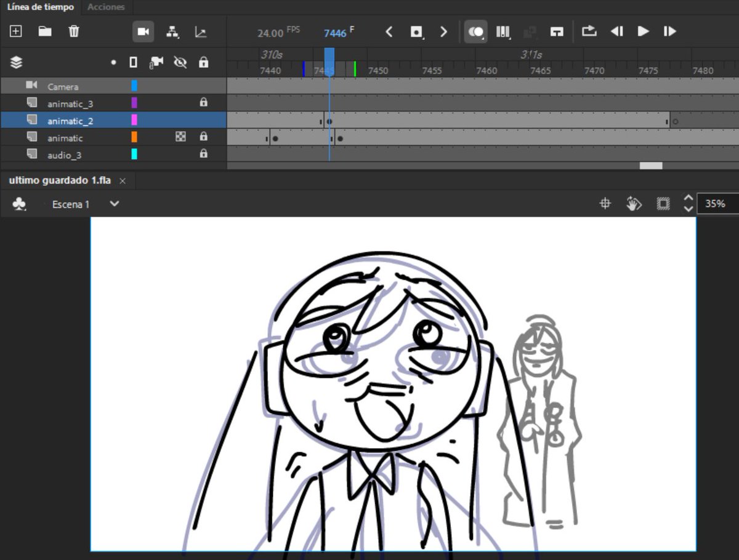The height and width of the screenshot is (560, 739).
Task: Toggle the Add Camera tool
Action: [x=144, y=31]
